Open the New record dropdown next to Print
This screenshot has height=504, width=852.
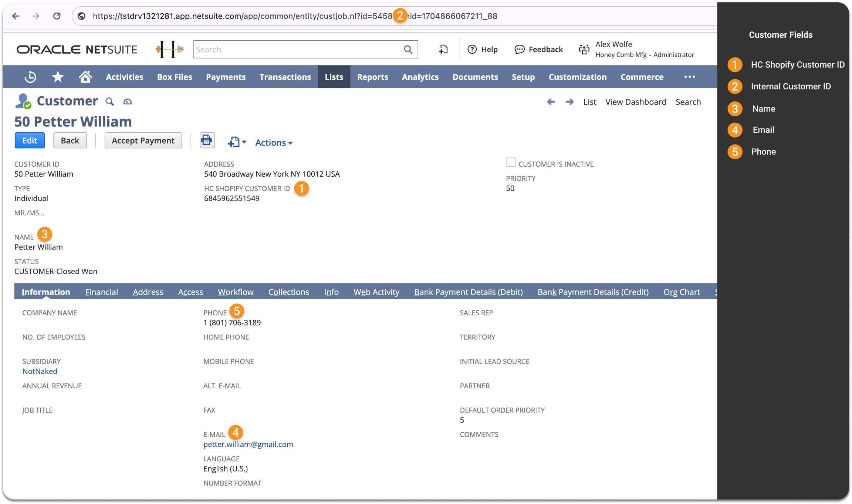coord(237,142)
